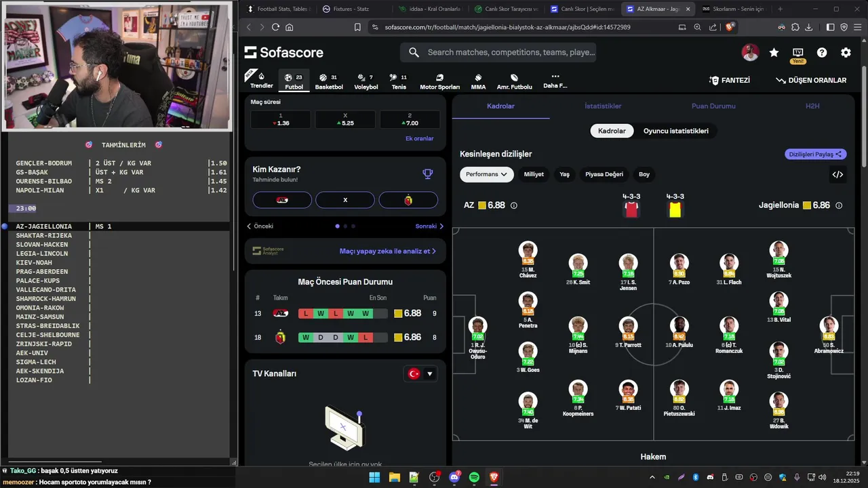
Task: Open the Basketbol section
Action: pos(329,81)
